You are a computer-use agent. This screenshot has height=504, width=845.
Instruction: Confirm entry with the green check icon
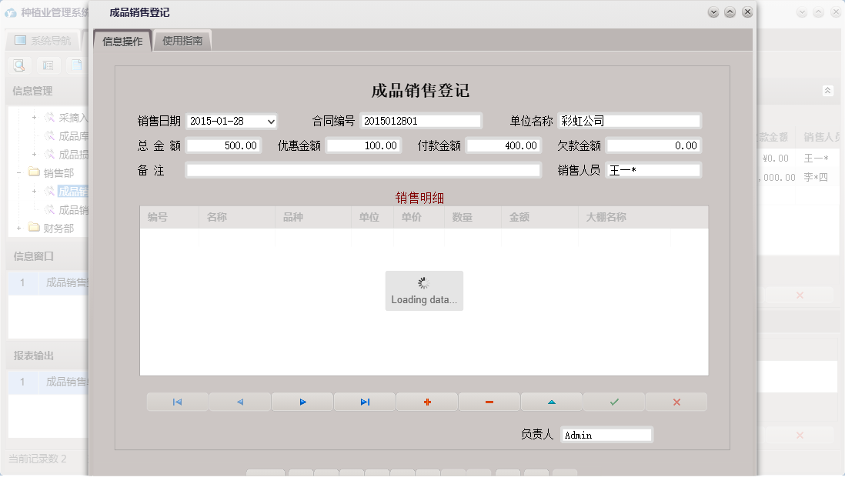coord(613,401)
